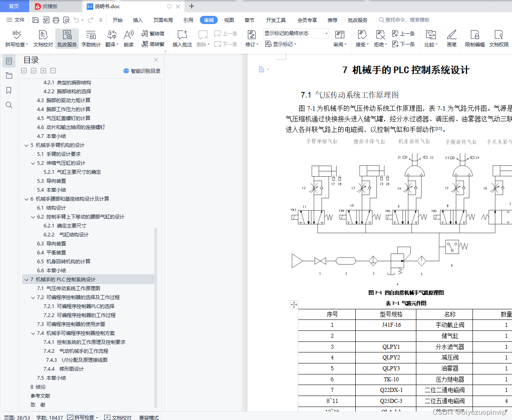Open the search panel in left sidebar
This screenshot has height=420, width=512.
pos(9,105)
